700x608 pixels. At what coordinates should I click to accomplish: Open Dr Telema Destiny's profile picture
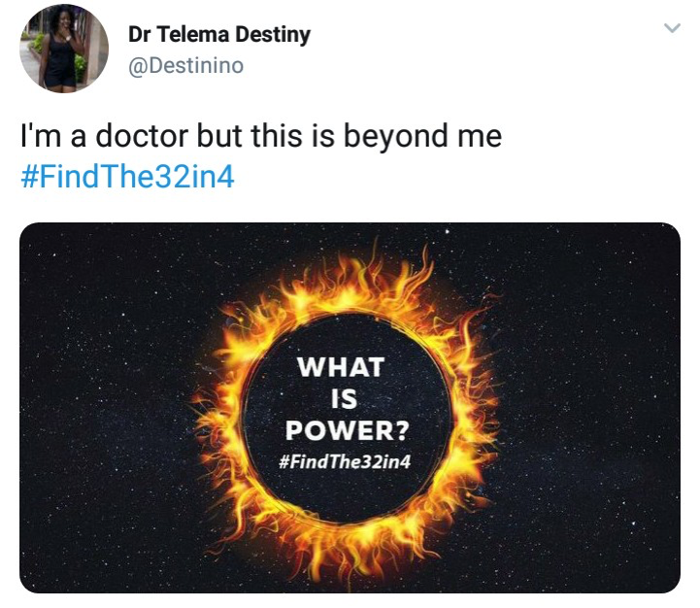pyautogui.click(x=64, y=49)
